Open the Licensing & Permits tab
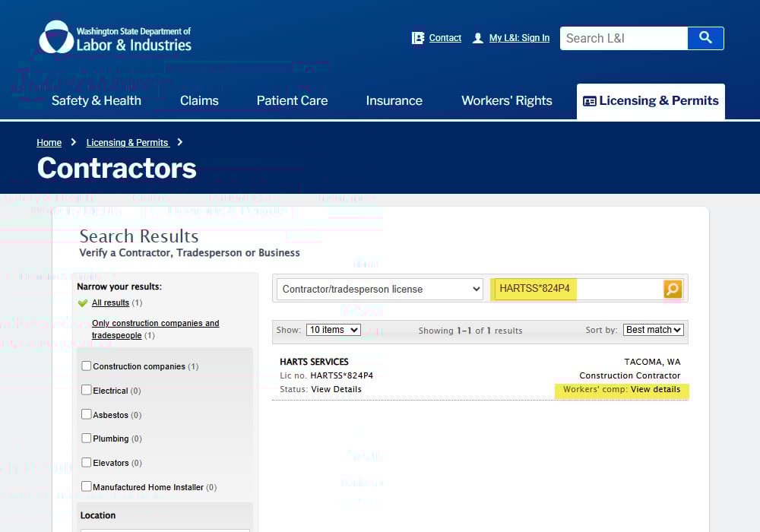 coord(651,101)
